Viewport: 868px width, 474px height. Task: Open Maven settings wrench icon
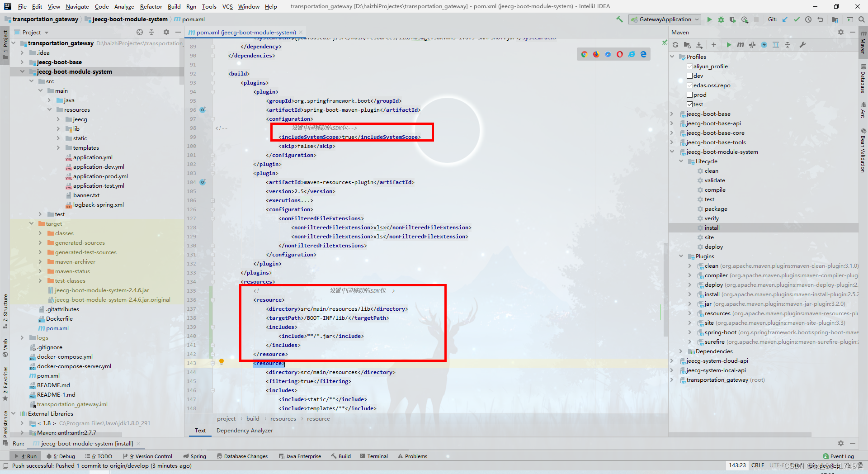[x=802, y=45]
